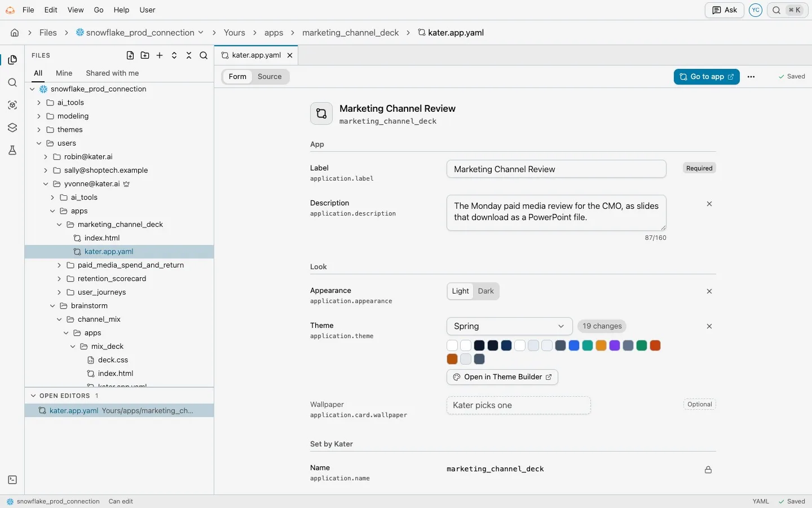Open the terminal panel icon at the sidebar bottom
This screenshot has height=508, width=812.
[x=12, y=480]
